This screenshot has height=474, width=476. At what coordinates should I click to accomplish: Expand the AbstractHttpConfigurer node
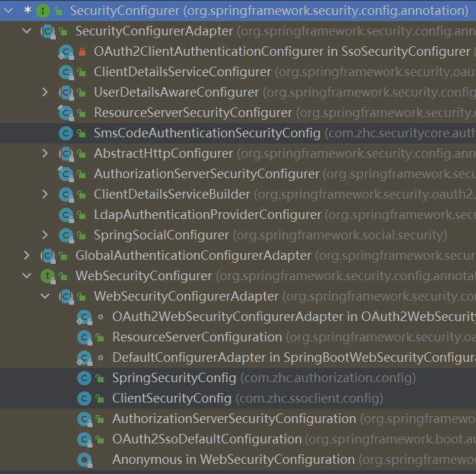(45, 153)
